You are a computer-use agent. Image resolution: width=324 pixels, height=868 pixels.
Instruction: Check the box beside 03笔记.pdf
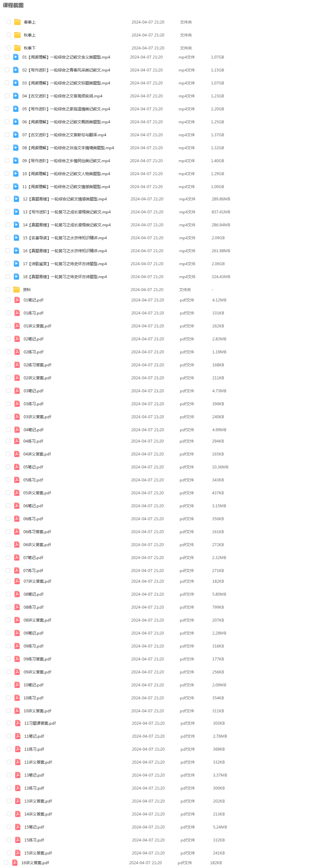click(x=8, y=391)
